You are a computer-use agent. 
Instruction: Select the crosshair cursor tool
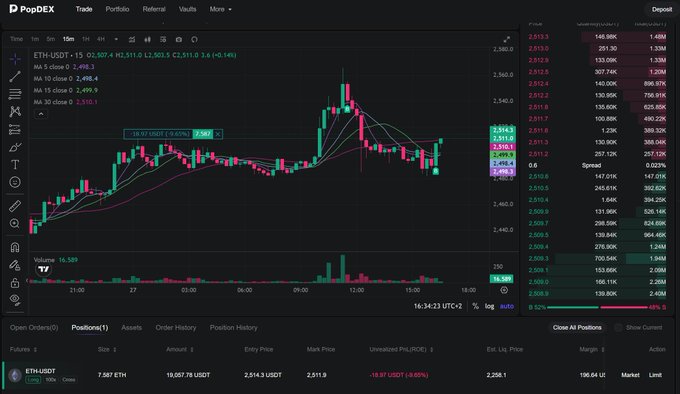pyautogui.click(x=15, y=59)
